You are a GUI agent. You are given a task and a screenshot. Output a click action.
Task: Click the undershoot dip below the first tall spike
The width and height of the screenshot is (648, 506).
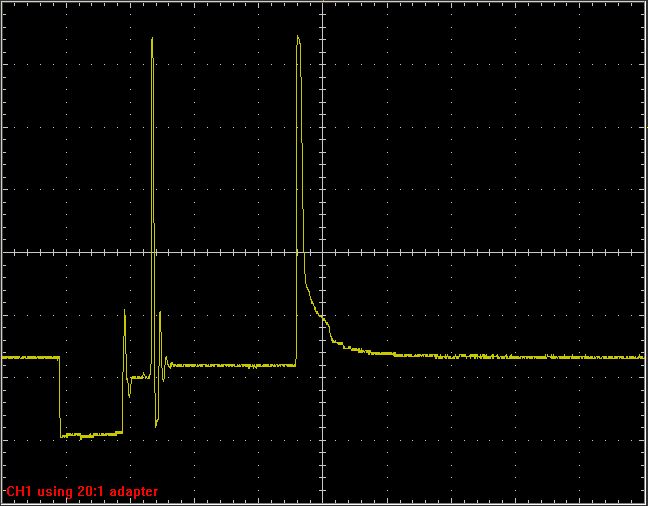pyautogui.click(x=156, y=424)
